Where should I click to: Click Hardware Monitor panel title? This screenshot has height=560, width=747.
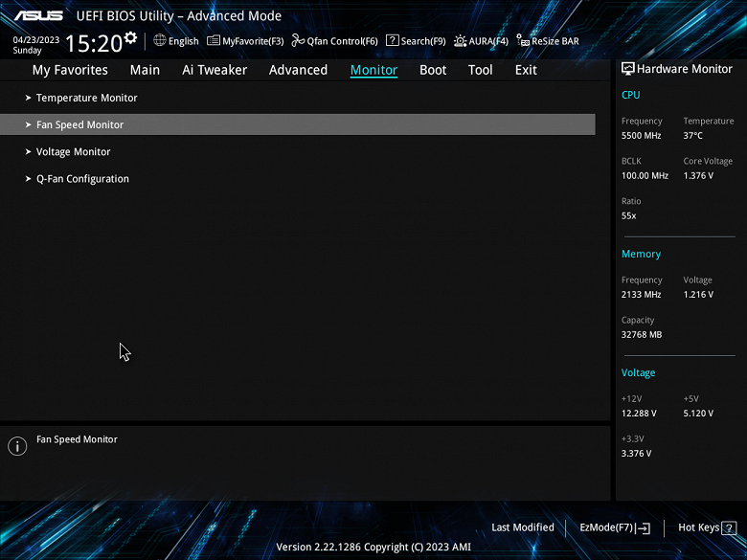(x=685, y=69)
